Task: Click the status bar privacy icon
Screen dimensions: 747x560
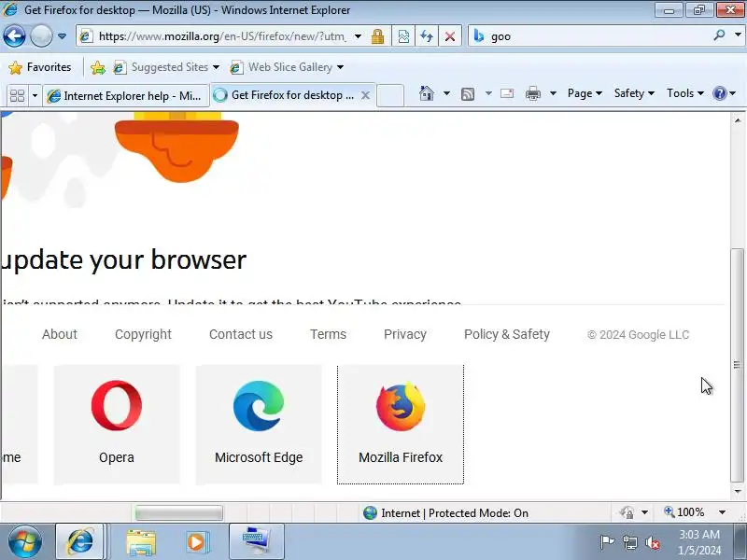Action: click(627, 512)
